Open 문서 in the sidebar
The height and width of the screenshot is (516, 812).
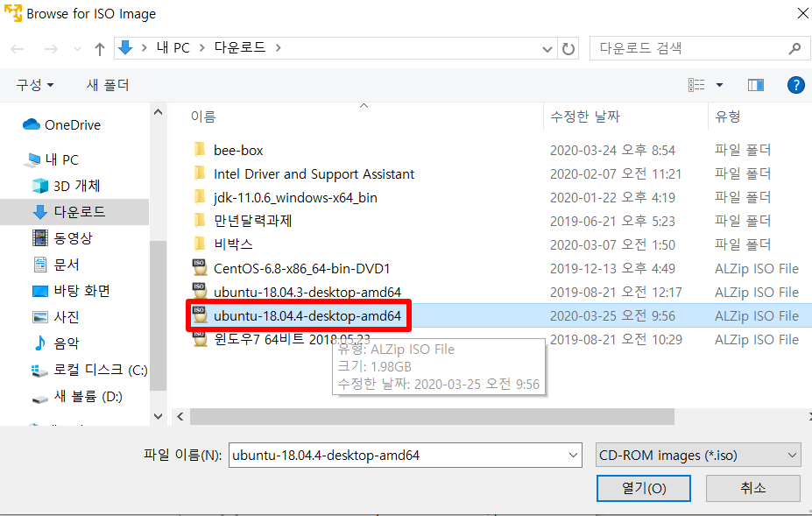pos(56,265)
